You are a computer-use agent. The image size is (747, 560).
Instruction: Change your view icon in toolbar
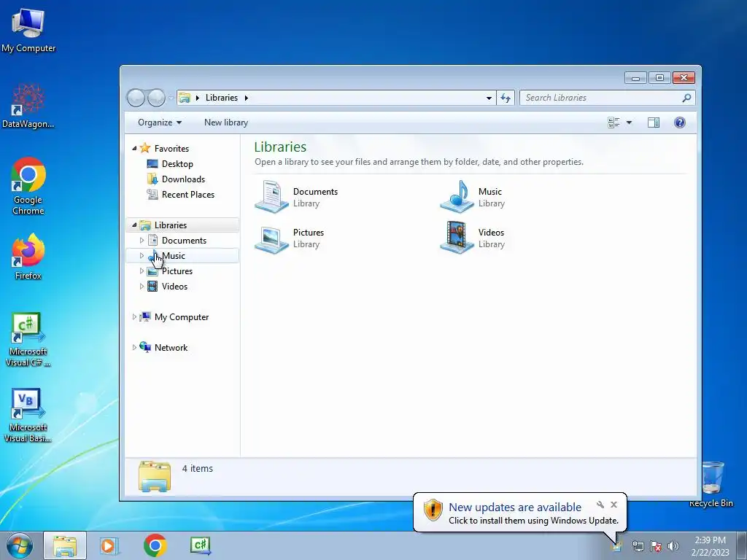coord(614,122)
